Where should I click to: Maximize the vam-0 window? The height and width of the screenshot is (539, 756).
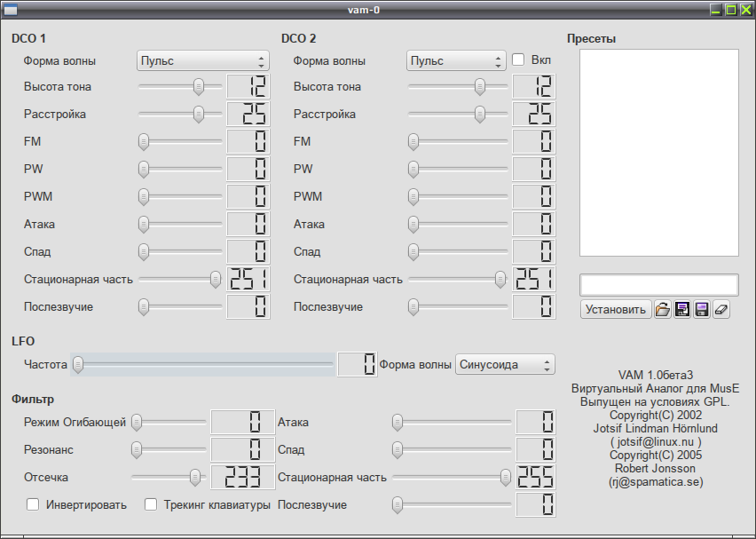point(731,10)
